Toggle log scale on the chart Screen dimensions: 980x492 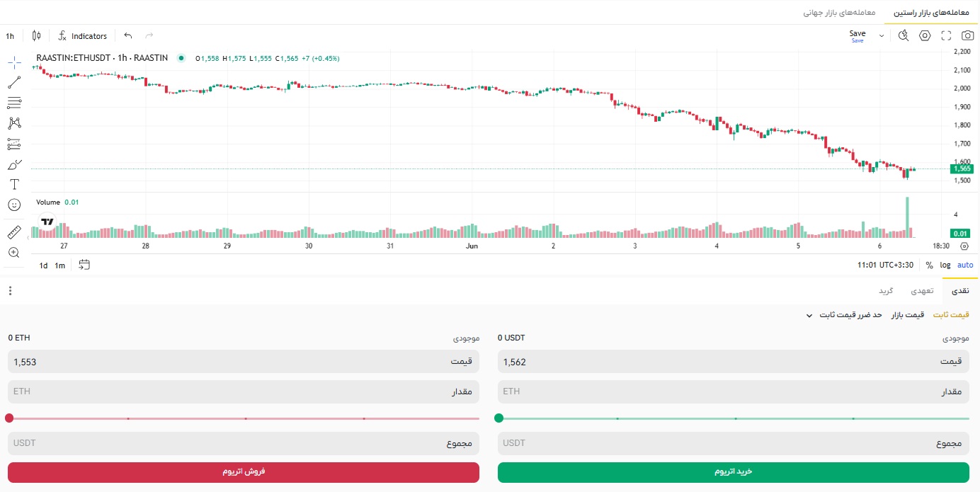tap(945, 265)
